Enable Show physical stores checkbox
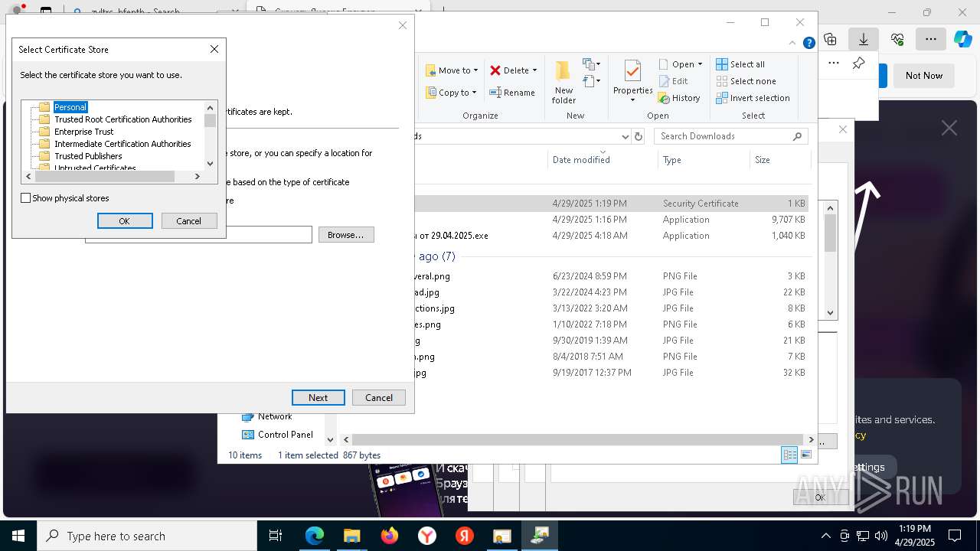 26,198
